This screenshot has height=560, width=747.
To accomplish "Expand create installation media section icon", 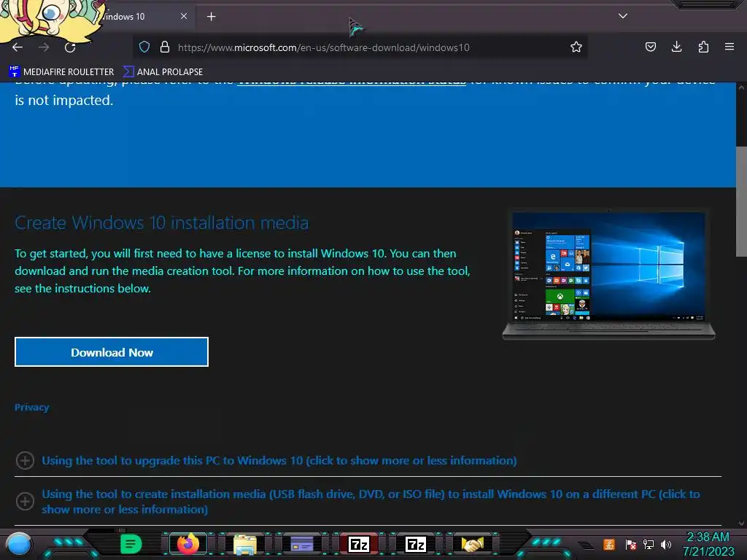I will click(x=25, y=501).
